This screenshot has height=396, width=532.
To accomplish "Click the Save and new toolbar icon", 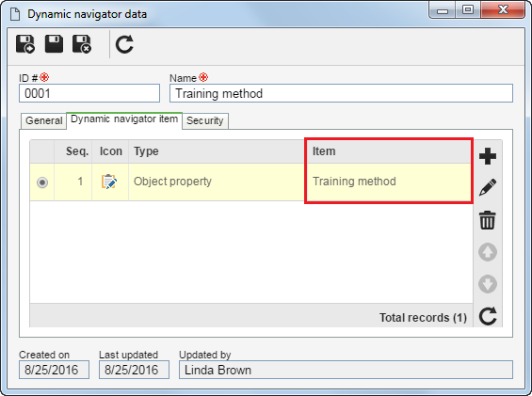I will pos(25,44).
